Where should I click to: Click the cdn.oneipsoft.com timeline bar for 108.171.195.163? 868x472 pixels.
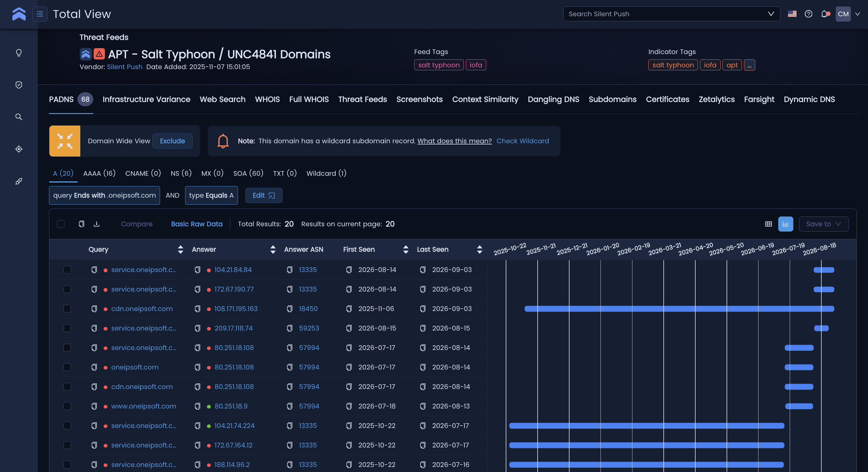tap(679, 309)
